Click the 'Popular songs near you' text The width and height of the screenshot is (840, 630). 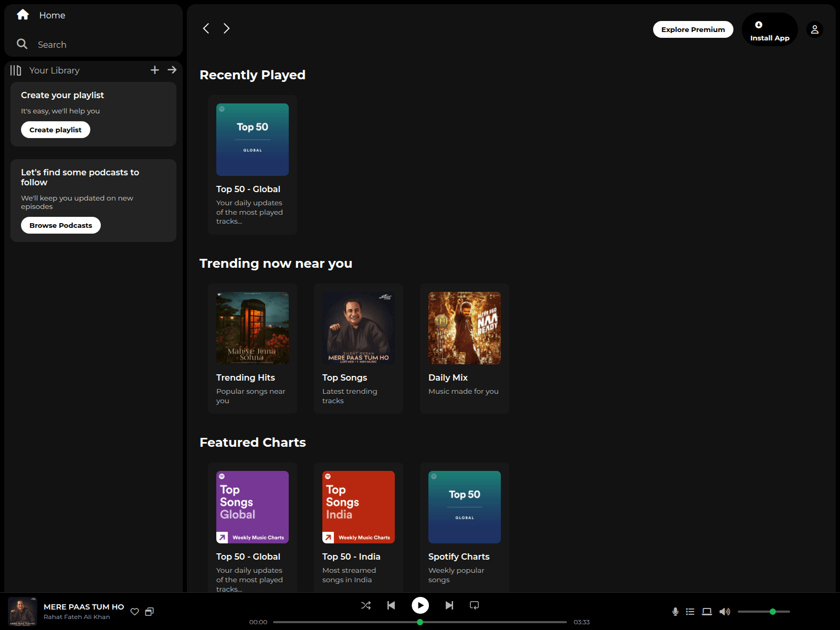point(251,396)
